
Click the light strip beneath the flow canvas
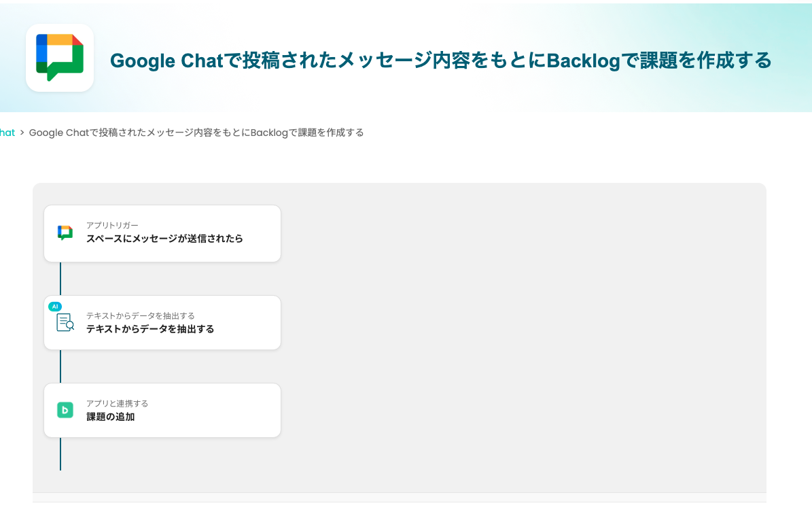point(400,498)
